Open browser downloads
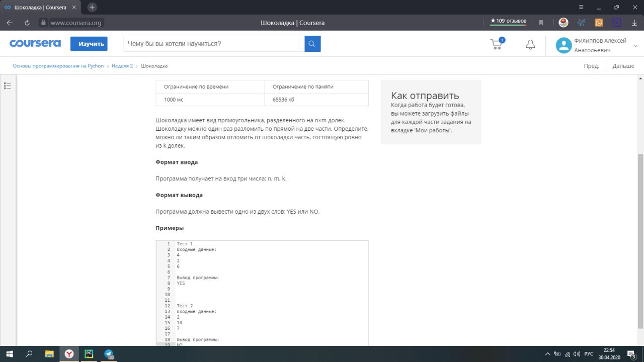 click(634, 23)
